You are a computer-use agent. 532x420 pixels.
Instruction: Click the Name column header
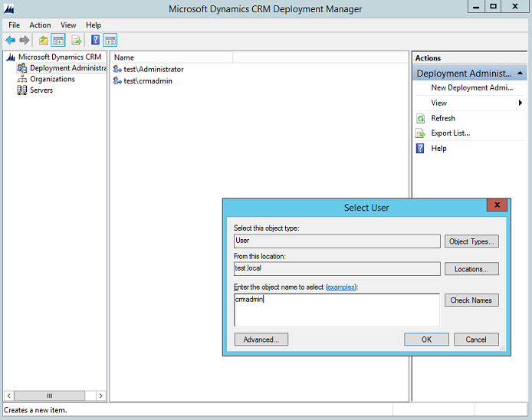coord(172,57)
